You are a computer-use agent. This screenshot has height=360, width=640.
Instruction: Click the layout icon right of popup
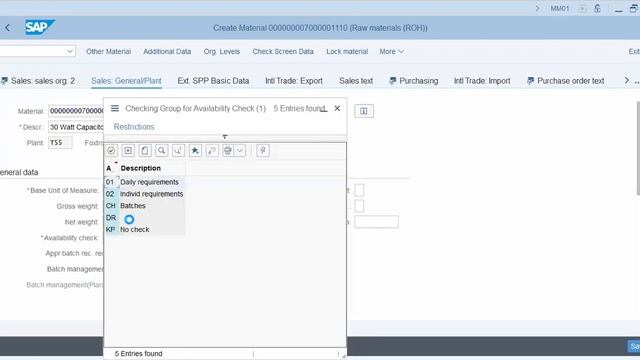[x=364, y=111]
